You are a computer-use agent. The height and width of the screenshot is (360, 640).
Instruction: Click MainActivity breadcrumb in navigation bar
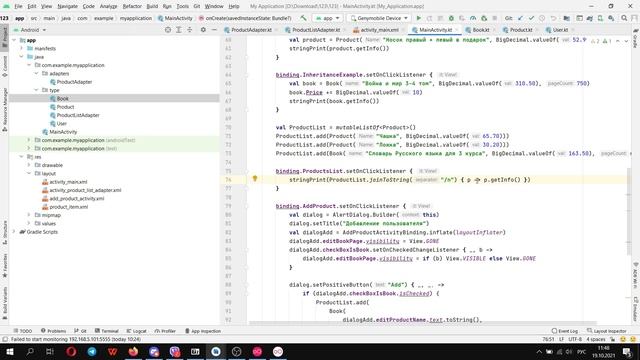(175, 18)
